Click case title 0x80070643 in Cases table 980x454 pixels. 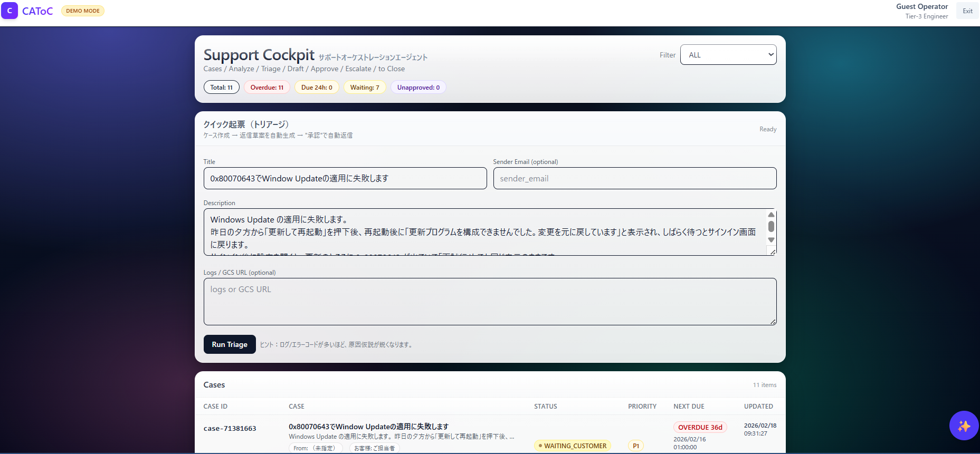[x=368, y=427]
